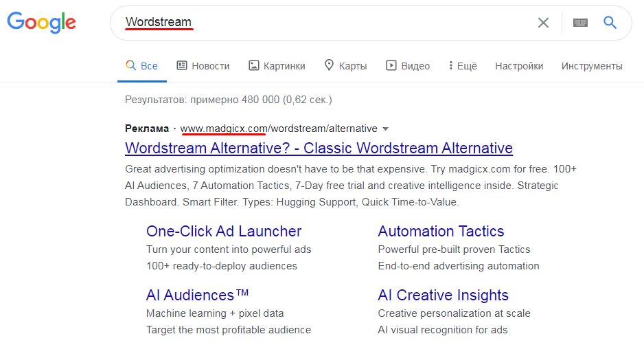Open Настройки menu

tap(519, 66)
